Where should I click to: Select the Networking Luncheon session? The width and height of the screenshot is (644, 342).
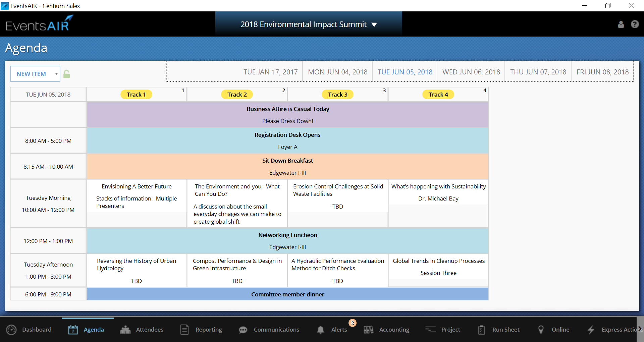[x=287, y=241]
